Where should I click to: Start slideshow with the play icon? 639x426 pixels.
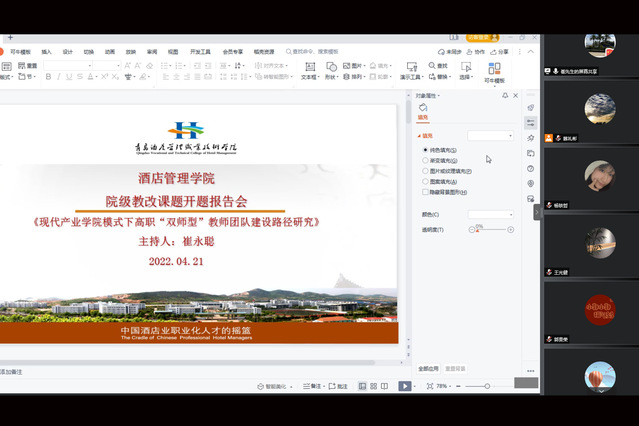point(404,386)
